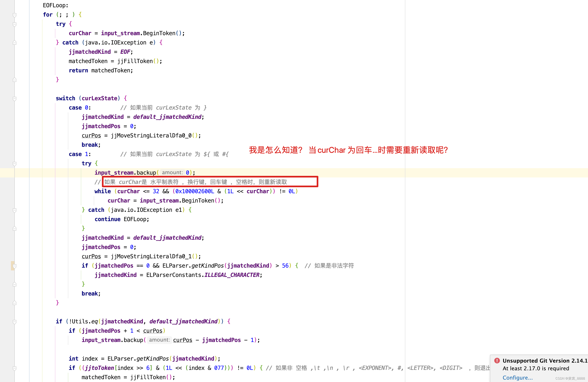The width and height of the screenshot is (588, 382).
Task: Click 'return matchedToken;' line
Action: 101,70
